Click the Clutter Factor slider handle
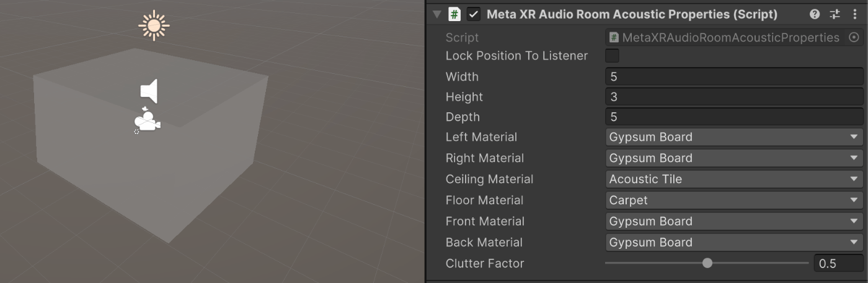Screen dimensions: 868x283 (707, 263)
